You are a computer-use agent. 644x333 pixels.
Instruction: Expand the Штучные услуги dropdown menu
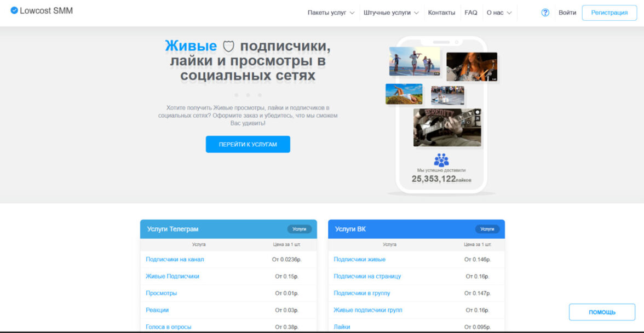click(x=391, y=13)
